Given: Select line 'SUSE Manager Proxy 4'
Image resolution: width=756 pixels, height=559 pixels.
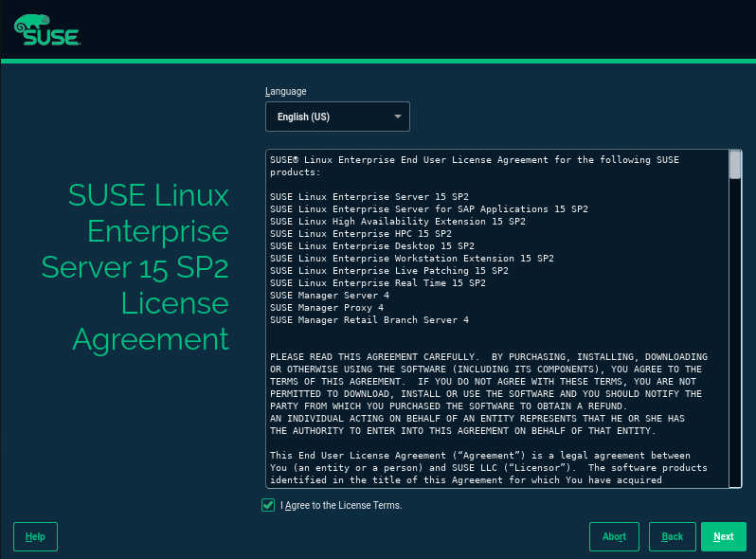Looking at the screenshot, I should tap(327, 307).
